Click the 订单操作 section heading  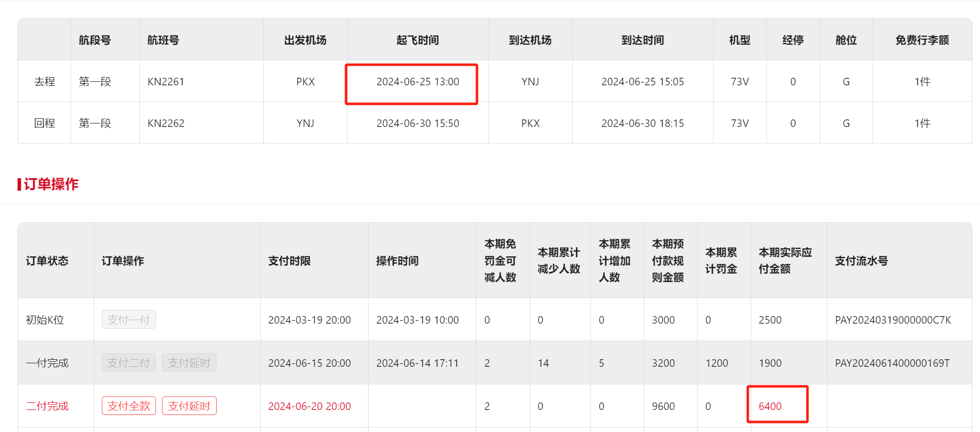coord(51,184)
